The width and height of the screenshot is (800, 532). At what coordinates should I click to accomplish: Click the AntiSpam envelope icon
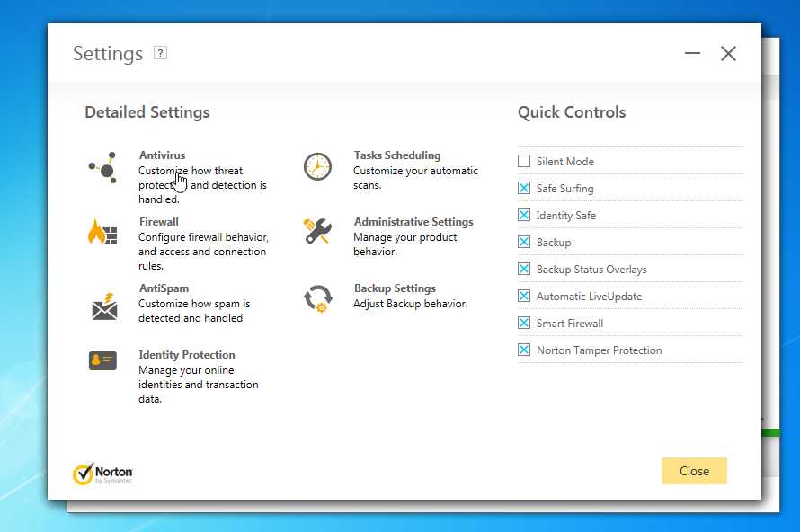click(x=103, y=306)
